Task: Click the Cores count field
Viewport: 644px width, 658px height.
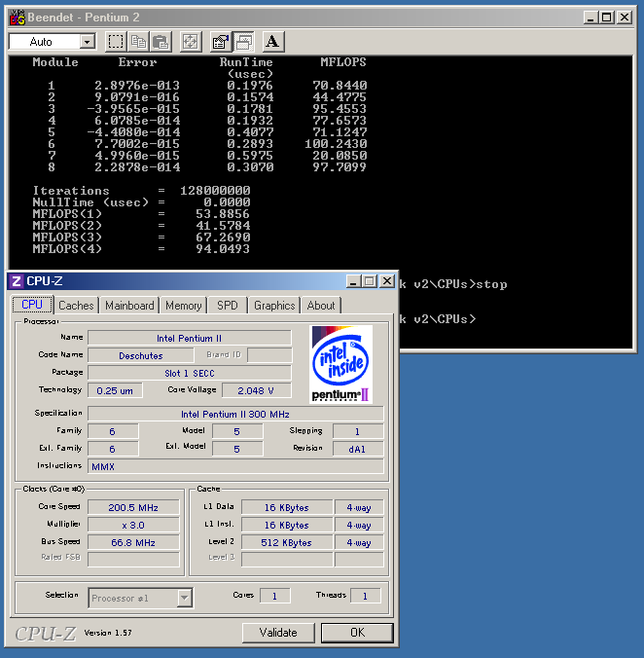Action: point(274,596)
